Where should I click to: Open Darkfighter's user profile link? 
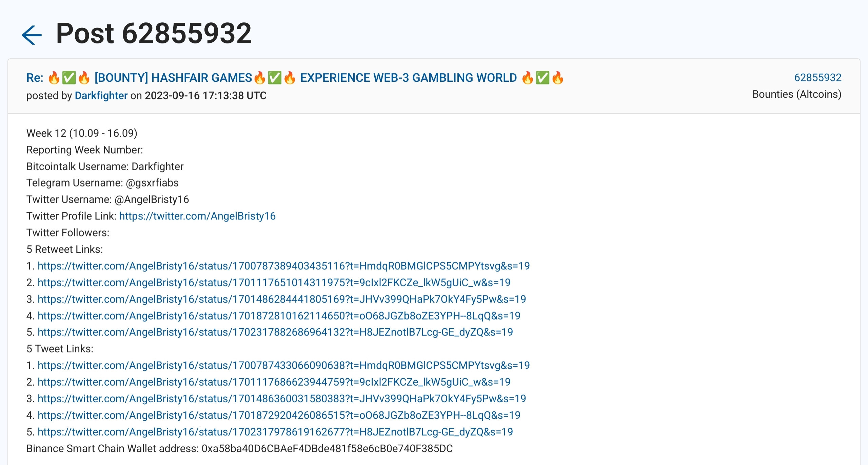101,96
